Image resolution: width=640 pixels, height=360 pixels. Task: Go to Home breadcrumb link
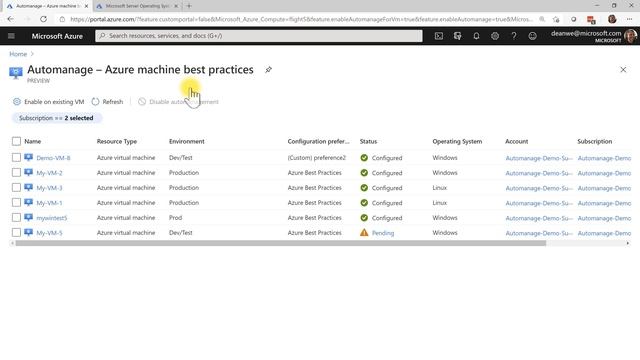(18, 54)
